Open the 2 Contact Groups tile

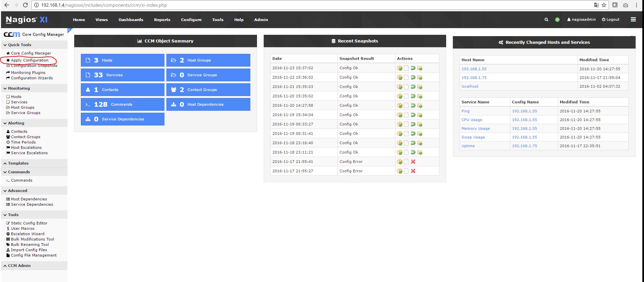[208, 90]
